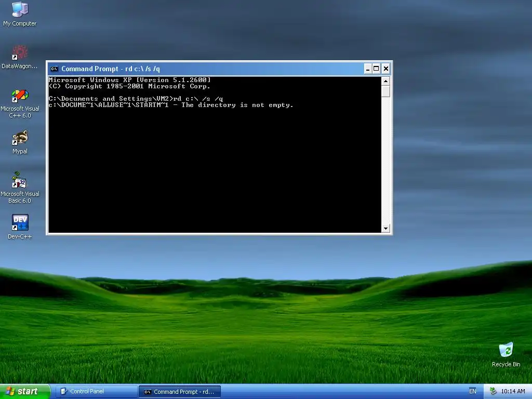Click the EN language indicator

[473, 392]
